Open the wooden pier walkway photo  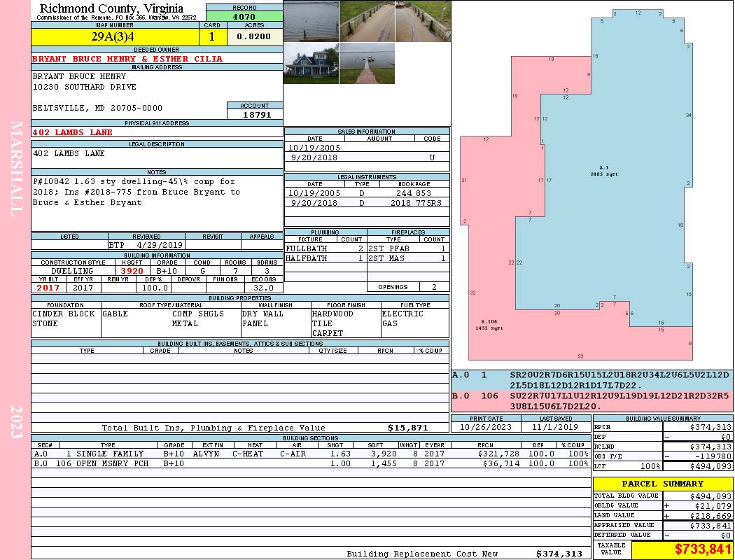click(367, 21)
